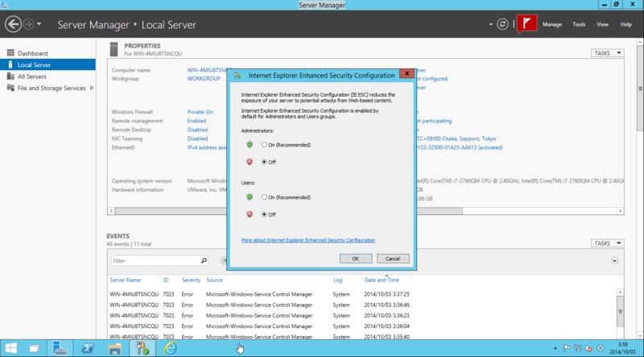Open the red notifications flag
Viewport: 644px width, 357px height.
coord(527,24)
